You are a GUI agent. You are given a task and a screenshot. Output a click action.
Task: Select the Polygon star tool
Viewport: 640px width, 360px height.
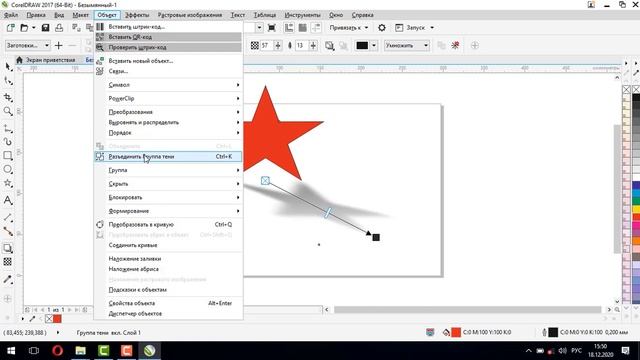click(x=8, y=183)
